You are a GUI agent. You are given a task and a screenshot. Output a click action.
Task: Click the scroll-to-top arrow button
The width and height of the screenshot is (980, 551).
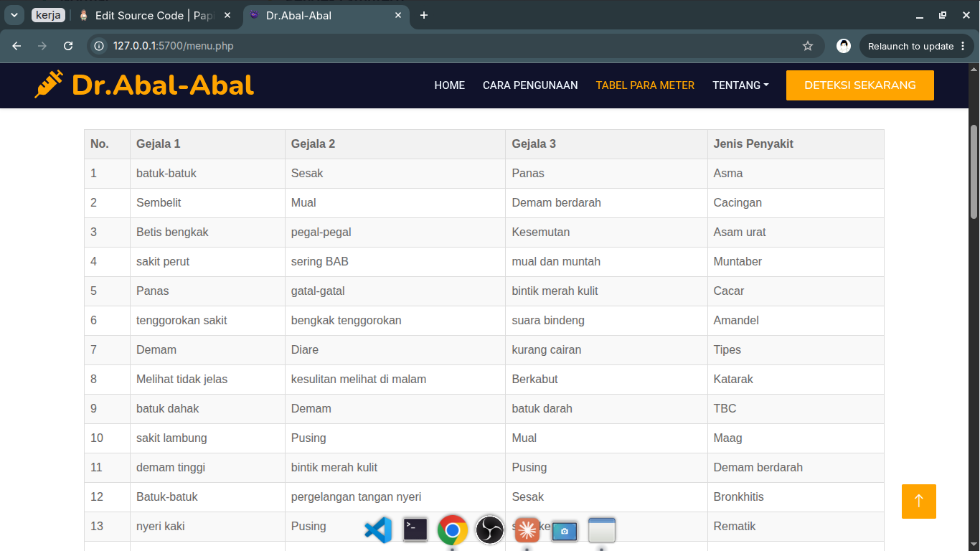919,501
